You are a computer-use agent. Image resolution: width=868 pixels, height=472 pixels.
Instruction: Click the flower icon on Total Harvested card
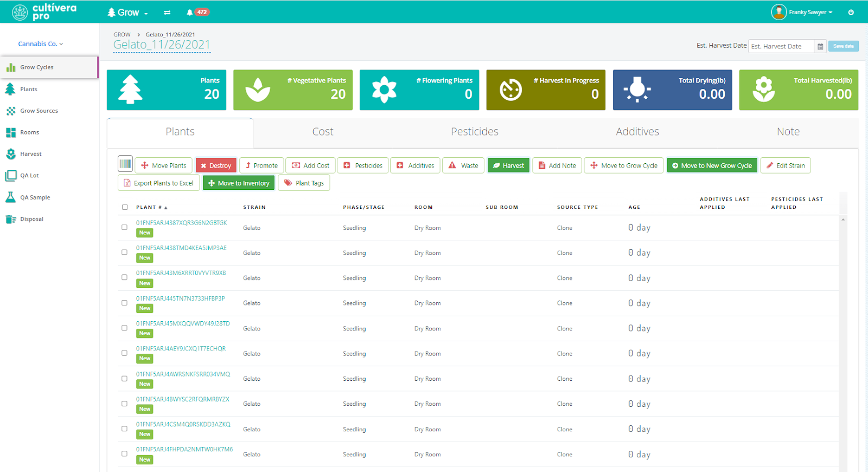pyautogui.click(x=764, y=90)
